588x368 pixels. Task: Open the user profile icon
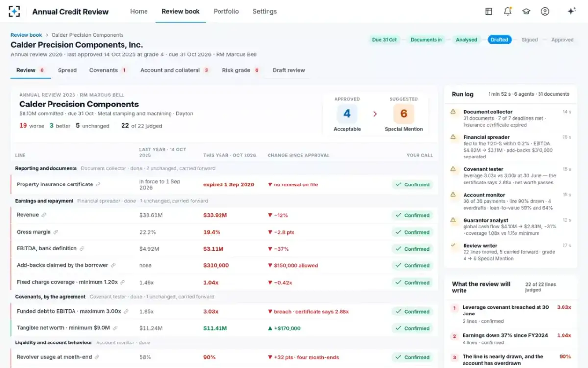coord(545,11)
